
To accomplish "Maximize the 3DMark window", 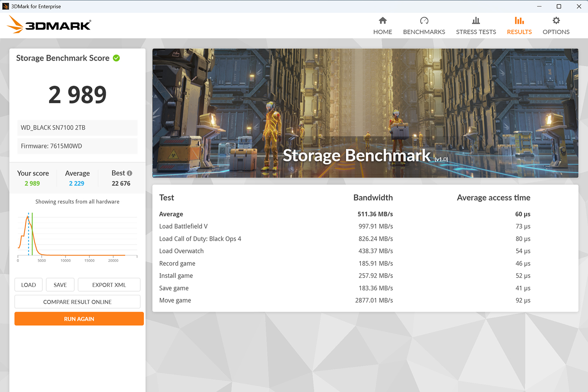I will tap(559, 6).
